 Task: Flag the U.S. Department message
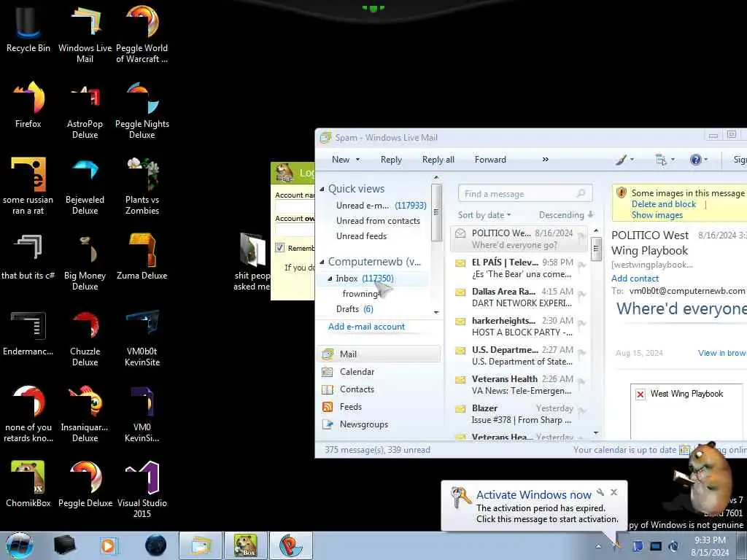click(581, 353)
